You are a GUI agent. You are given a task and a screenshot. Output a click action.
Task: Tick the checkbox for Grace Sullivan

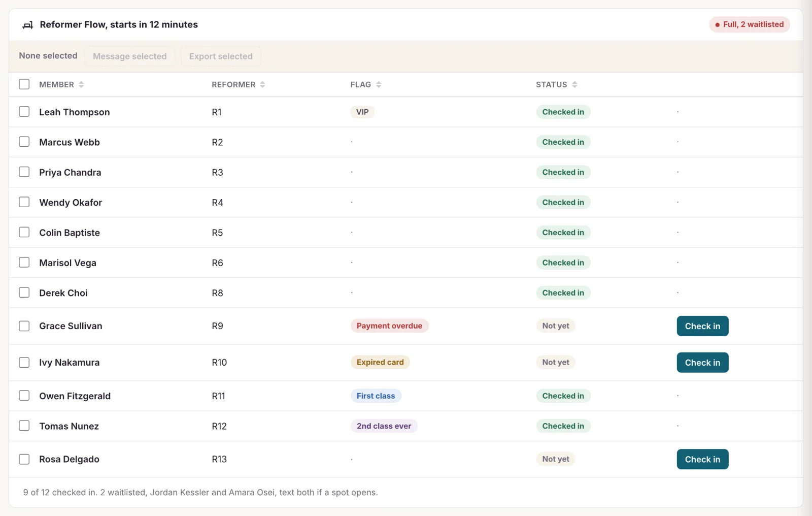click(24, 326)
